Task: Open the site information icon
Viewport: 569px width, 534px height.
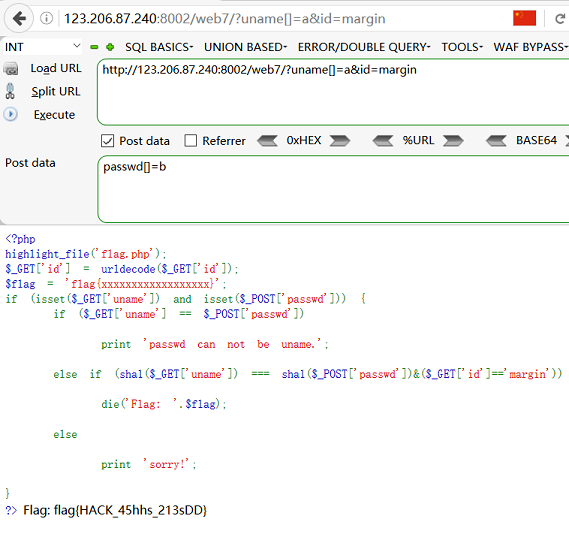Action: [x=46, y=18]
